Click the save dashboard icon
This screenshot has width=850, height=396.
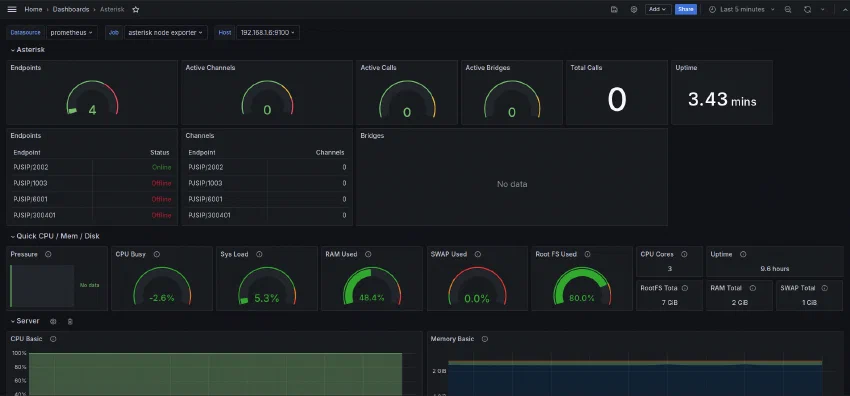[x=614, y=10]
